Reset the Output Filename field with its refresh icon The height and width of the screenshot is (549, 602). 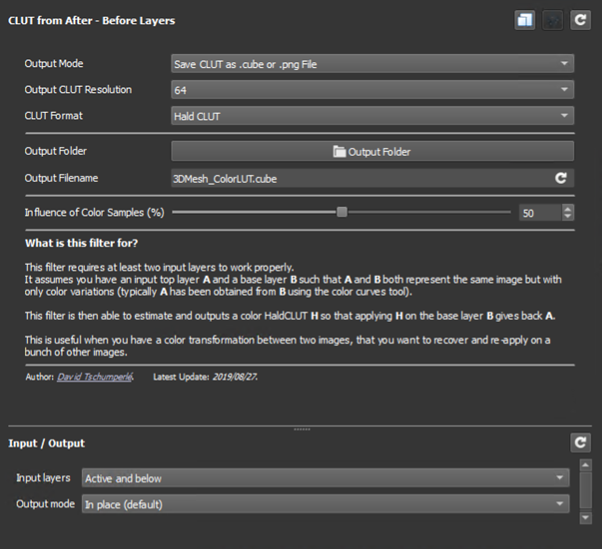tap(561, 178)
